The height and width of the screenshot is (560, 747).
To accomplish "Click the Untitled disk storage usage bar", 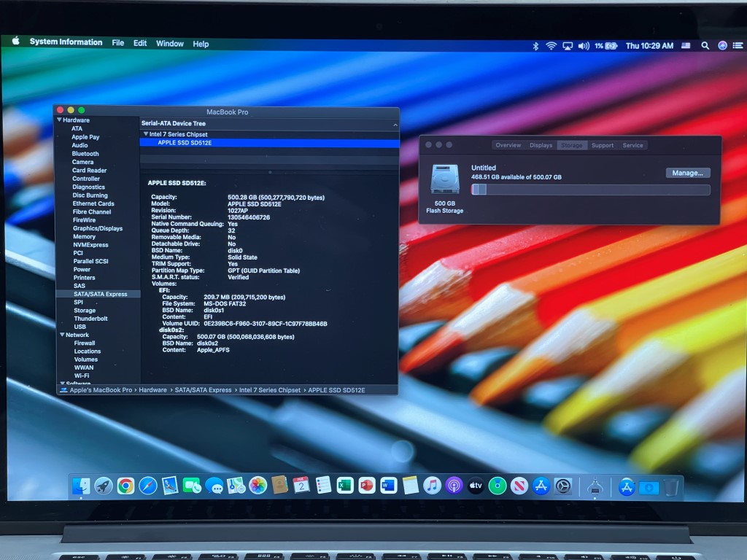I will (x=590, y=190).
